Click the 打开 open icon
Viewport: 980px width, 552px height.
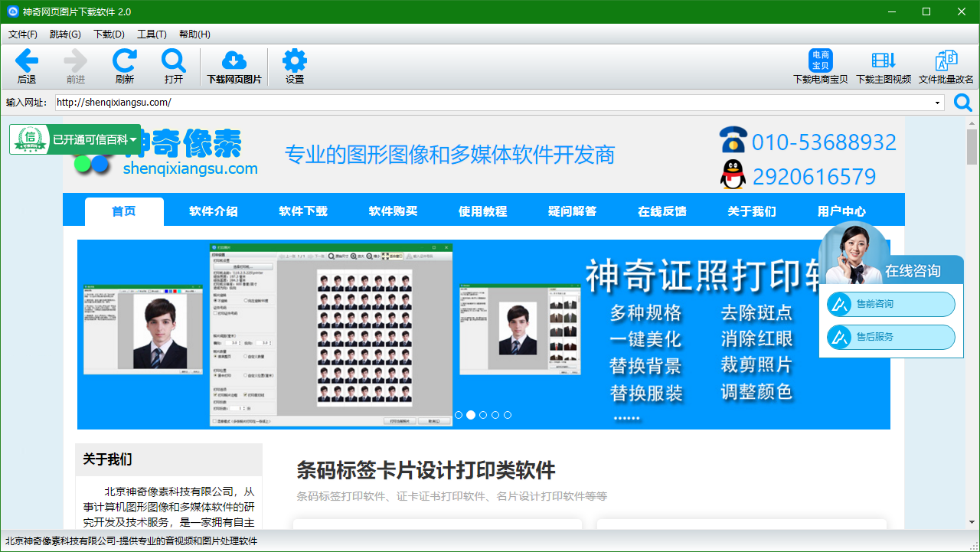click(x=173, y=60)
